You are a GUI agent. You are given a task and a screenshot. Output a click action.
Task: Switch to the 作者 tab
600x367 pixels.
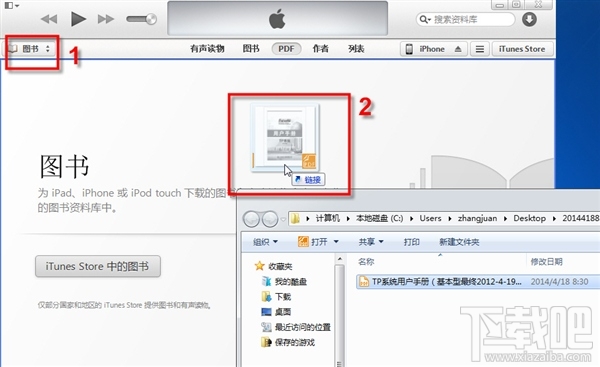coord(320,49)
